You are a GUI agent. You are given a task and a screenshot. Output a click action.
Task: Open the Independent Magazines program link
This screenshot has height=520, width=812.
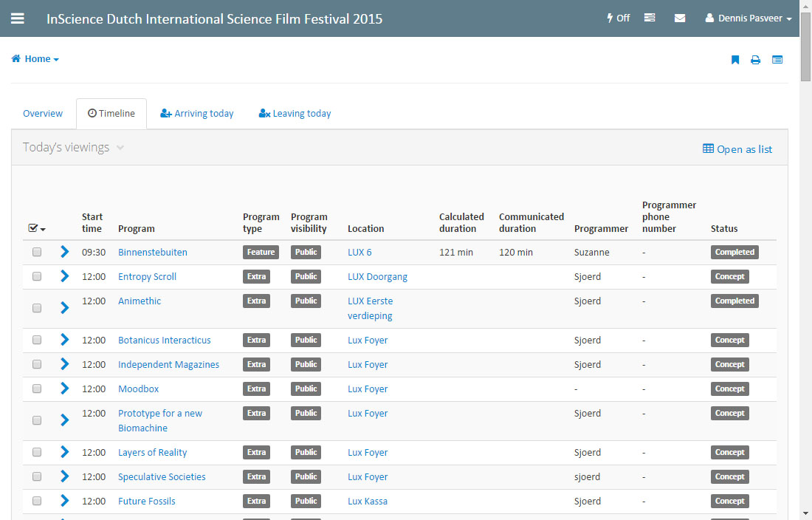coord(168,364)
